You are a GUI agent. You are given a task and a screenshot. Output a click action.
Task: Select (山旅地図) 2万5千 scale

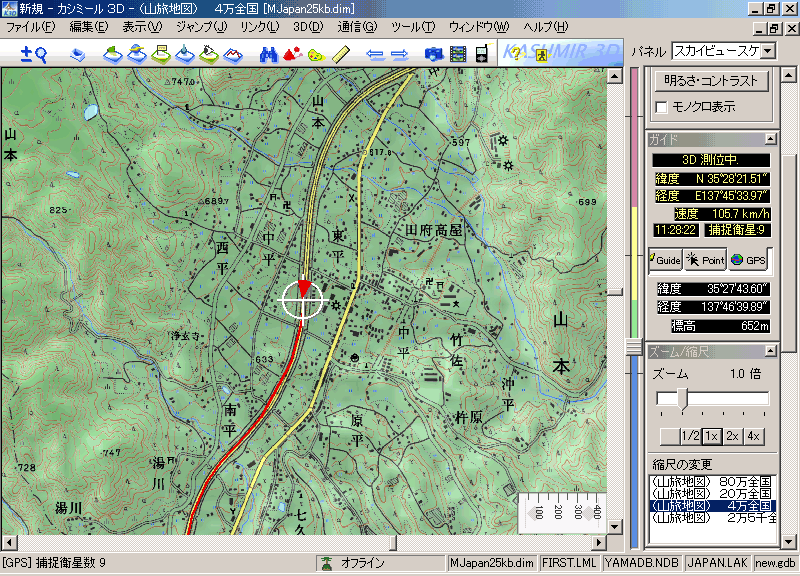pos(712,518)
